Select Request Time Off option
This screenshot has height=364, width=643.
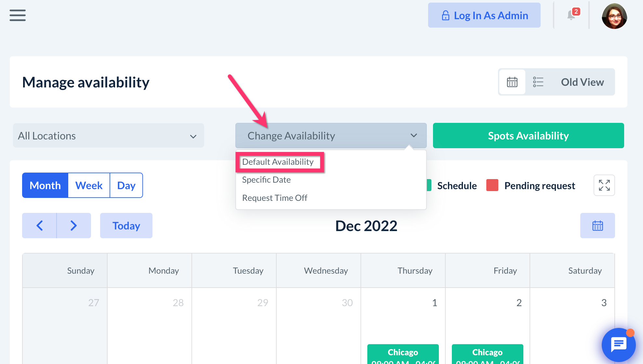pyautogui.click(x=275, y=198)
